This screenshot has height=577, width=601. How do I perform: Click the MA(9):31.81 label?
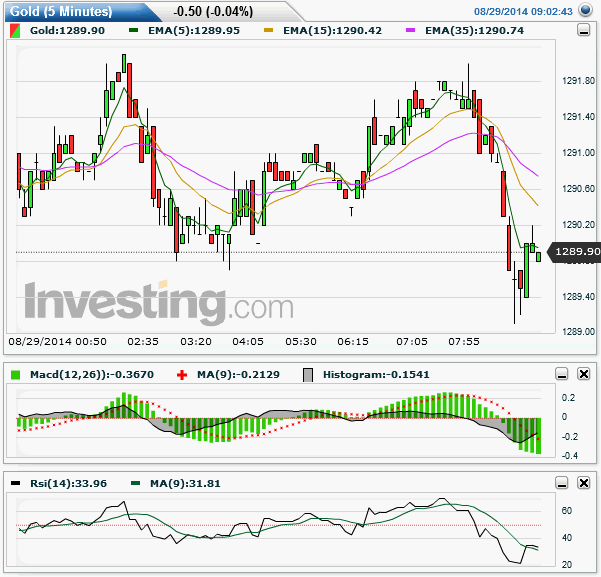click(x=186, y=483)
